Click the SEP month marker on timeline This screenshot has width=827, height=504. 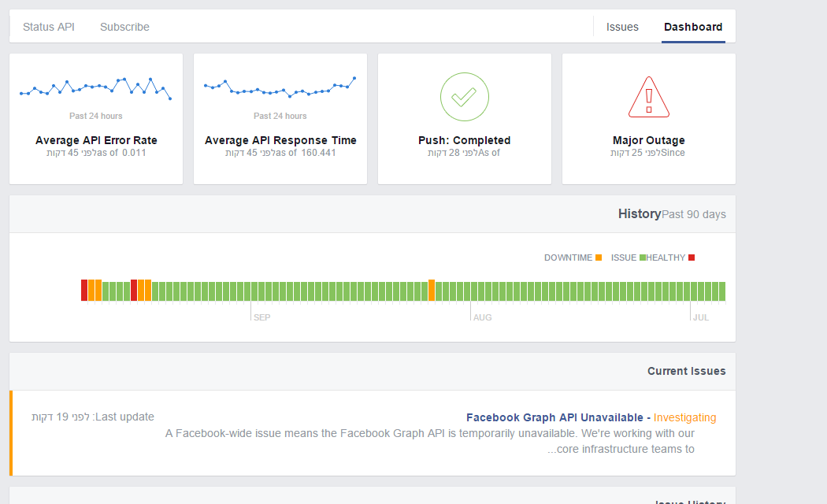pyautogui.click(x=262, y=317)
